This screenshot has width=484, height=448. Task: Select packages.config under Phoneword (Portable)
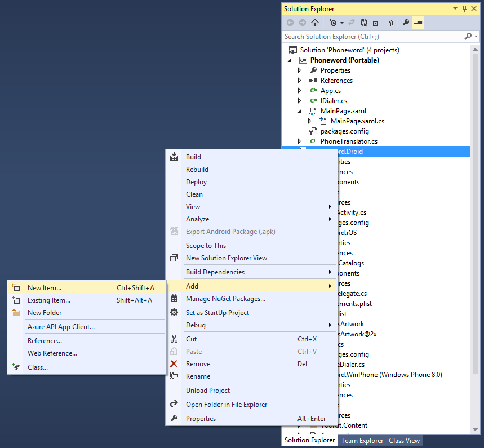(344, 131)
